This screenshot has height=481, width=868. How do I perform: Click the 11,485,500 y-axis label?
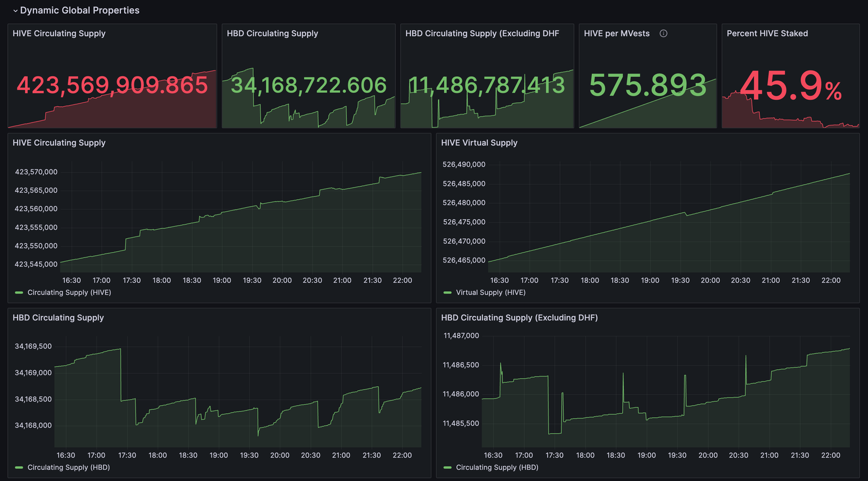461,423
